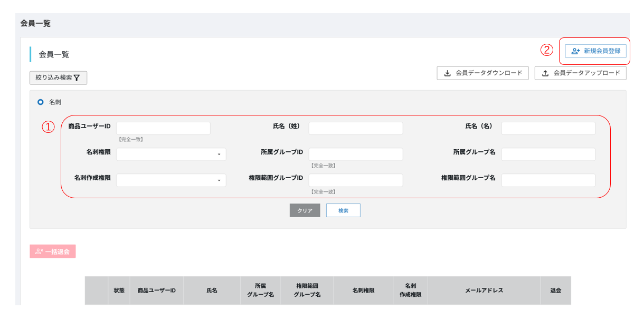Click the 所属グループID input field
Screen dimensions: 644x329
pyautogui.click(x=356, y=154)
